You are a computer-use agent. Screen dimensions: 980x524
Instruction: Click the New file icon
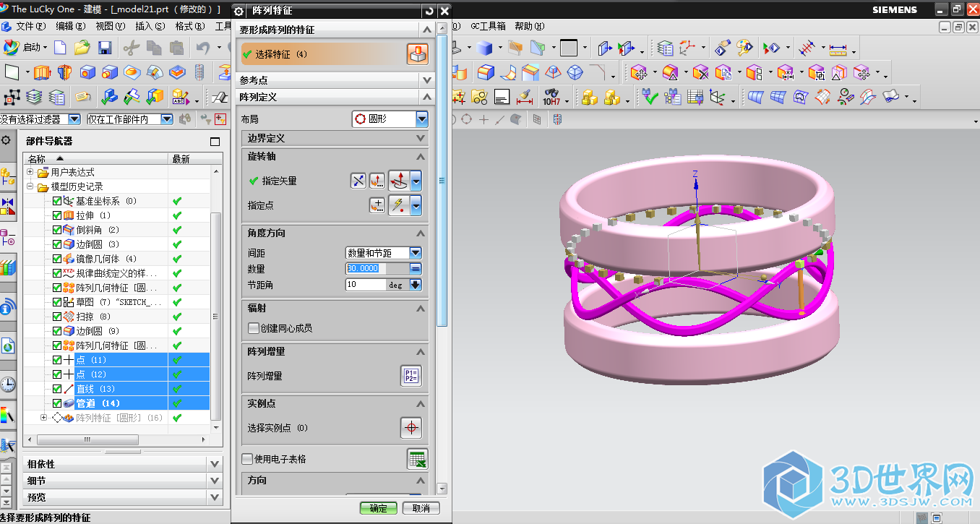(x=61, y=48)
